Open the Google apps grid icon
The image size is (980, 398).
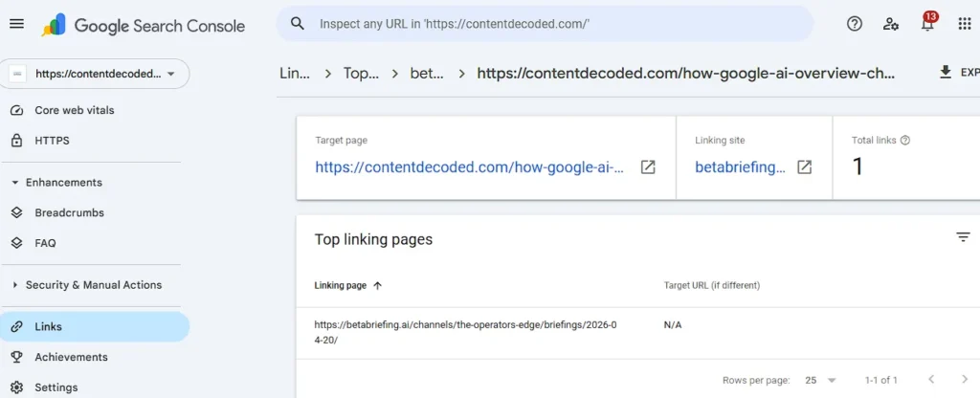coord(965,24)
